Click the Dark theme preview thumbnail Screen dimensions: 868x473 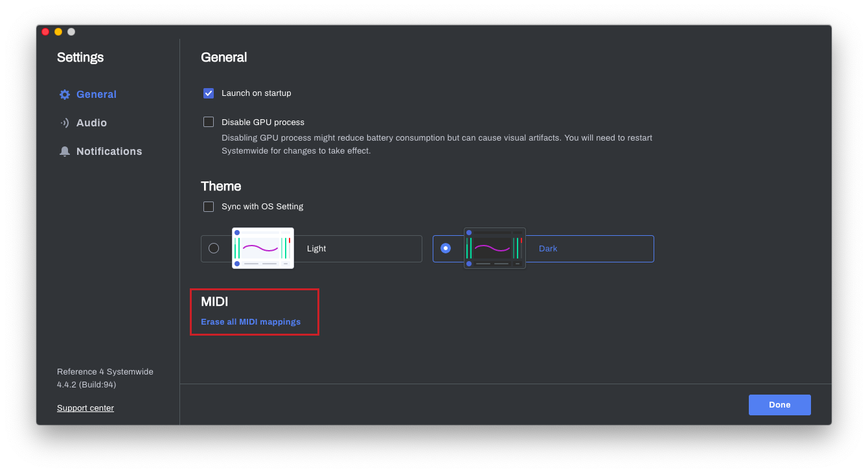[x=495, y=248]
